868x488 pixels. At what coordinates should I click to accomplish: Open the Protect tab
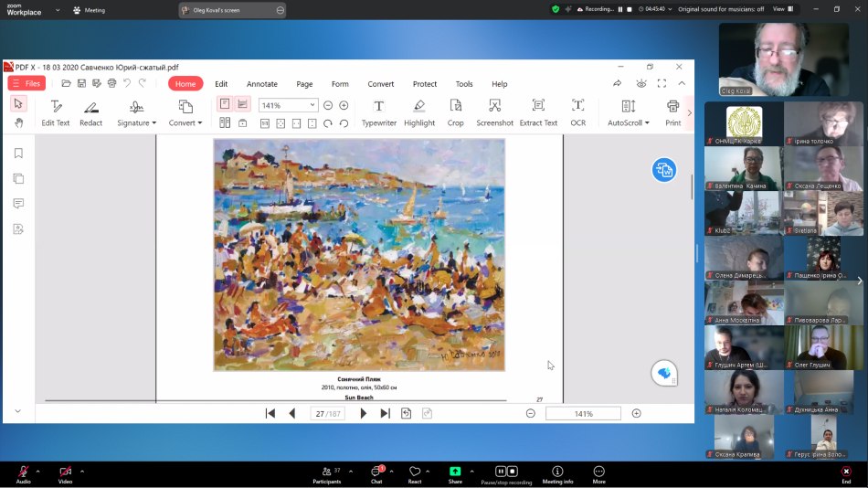(425, 84)
